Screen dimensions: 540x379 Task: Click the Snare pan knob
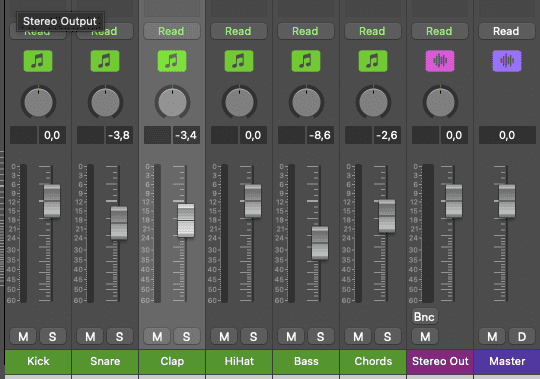pyautogui.click(x=105, y=102)
